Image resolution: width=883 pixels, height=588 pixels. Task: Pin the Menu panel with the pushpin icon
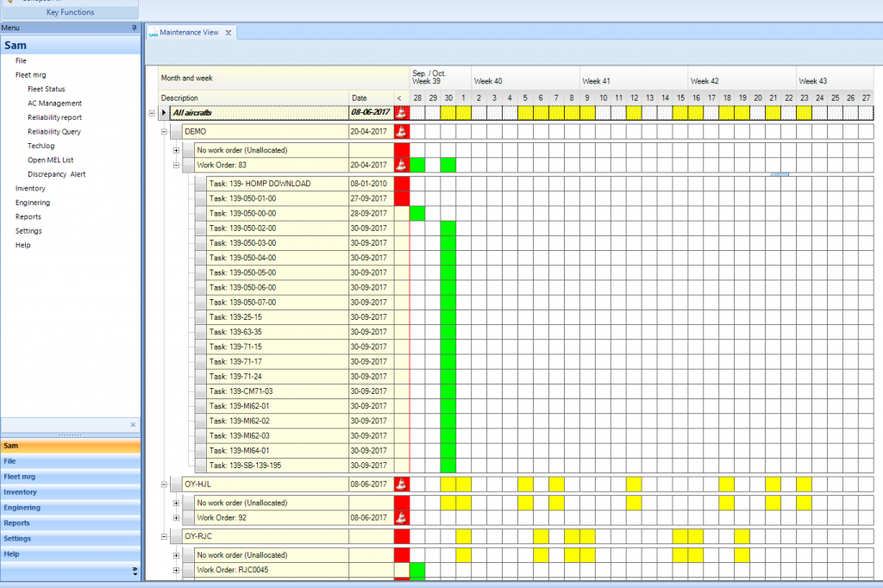pyautogui.click(x=134, y=28)
